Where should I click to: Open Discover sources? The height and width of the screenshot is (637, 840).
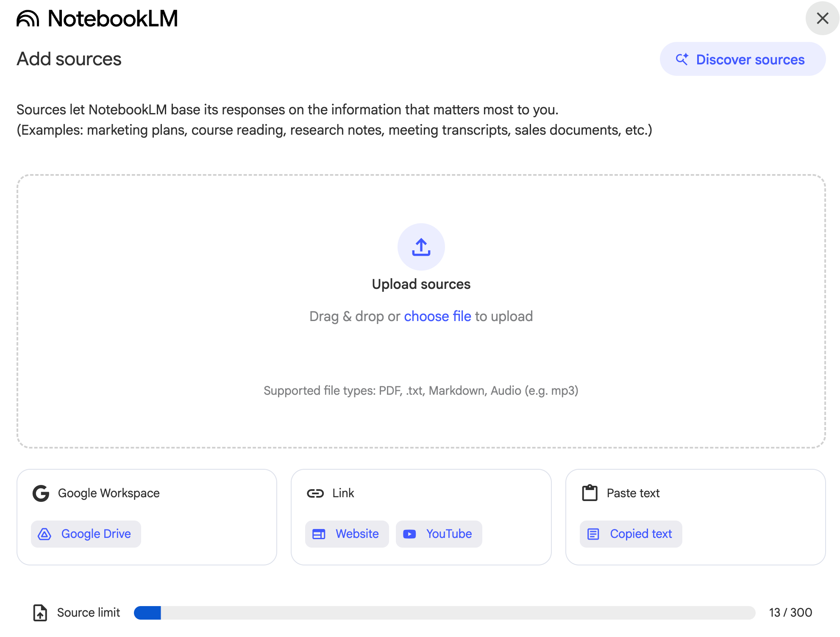(743, 59)
